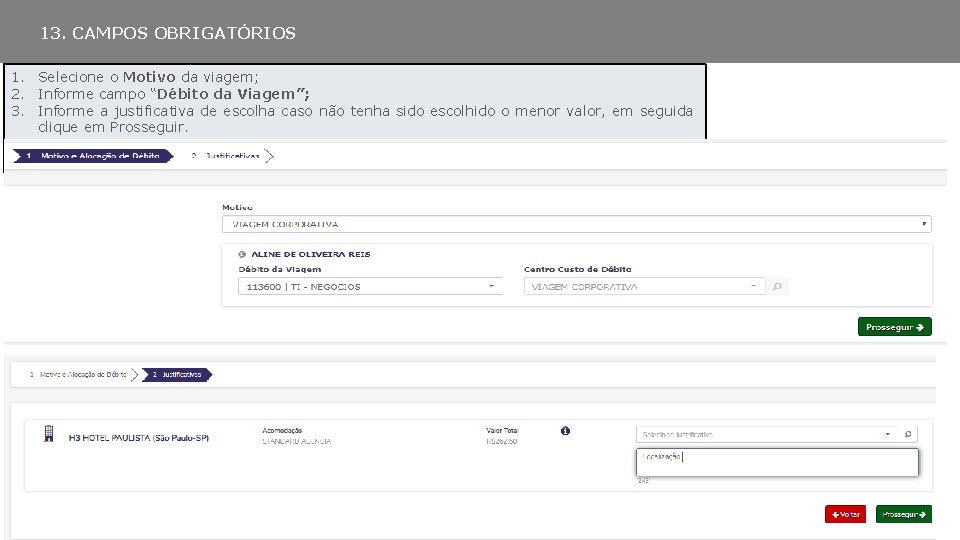Click the icon beside Aline de Oliveira Reis
960x540 pixels.
(x=242, y=254)
